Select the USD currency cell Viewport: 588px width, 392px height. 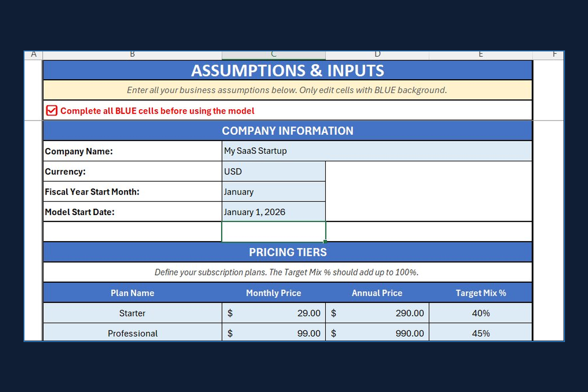[273, 171]
